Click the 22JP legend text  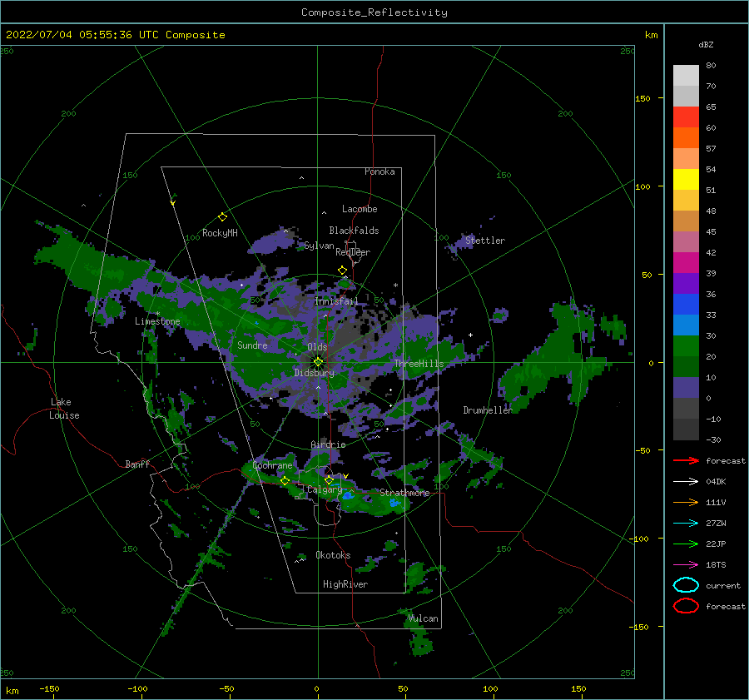pos(716,544)
